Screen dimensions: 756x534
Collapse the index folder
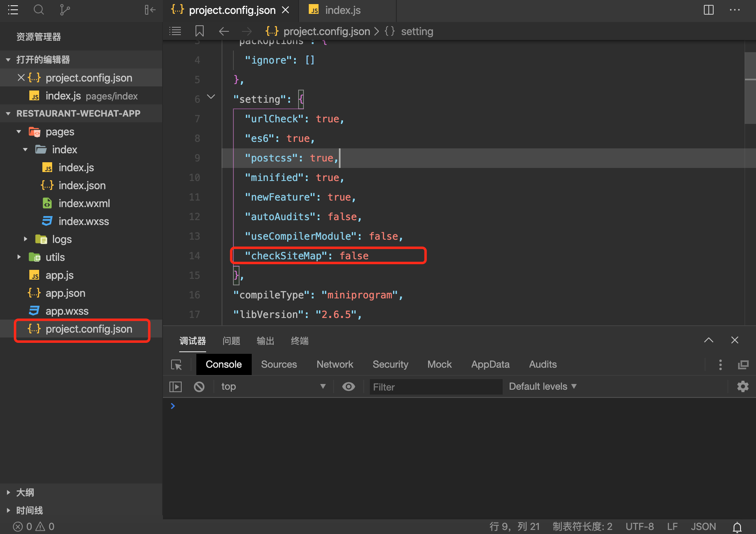tap(25, 150)
